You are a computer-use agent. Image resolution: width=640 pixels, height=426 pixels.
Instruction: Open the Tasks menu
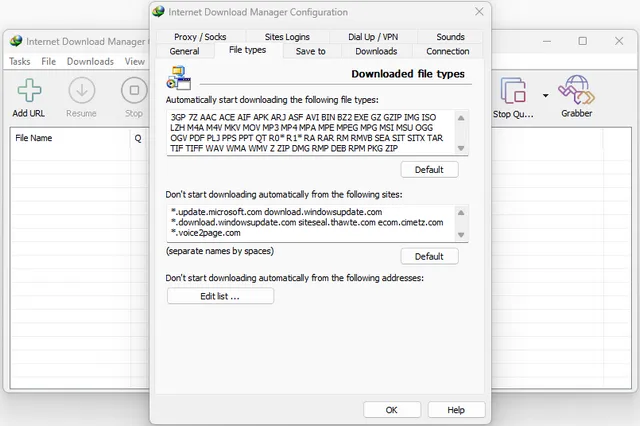pyautogui.click(x=19, y=61)
